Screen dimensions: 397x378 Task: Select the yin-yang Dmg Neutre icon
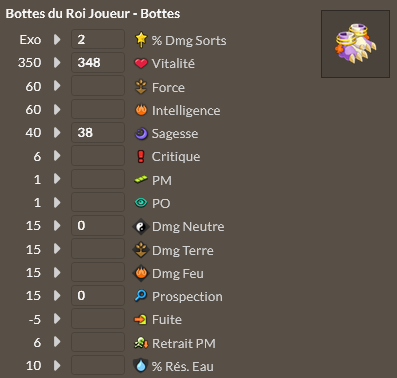coord(140,227)
